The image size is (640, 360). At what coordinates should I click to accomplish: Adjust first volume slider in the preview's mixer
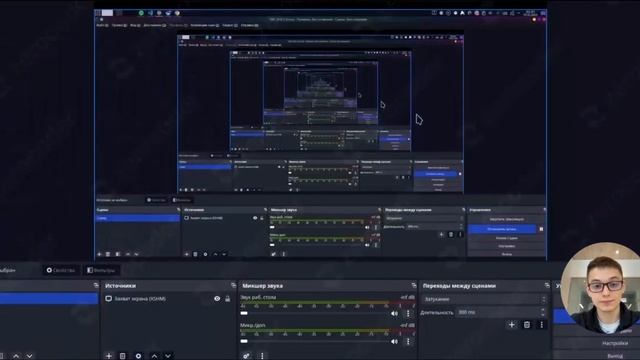(316, 227)
